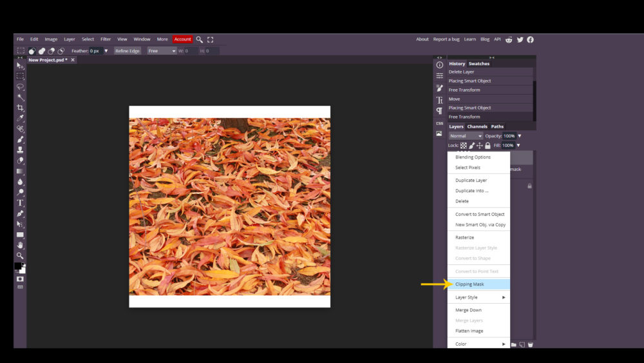
Task: Pick the Lasso tool
Action: coord(20,86)
